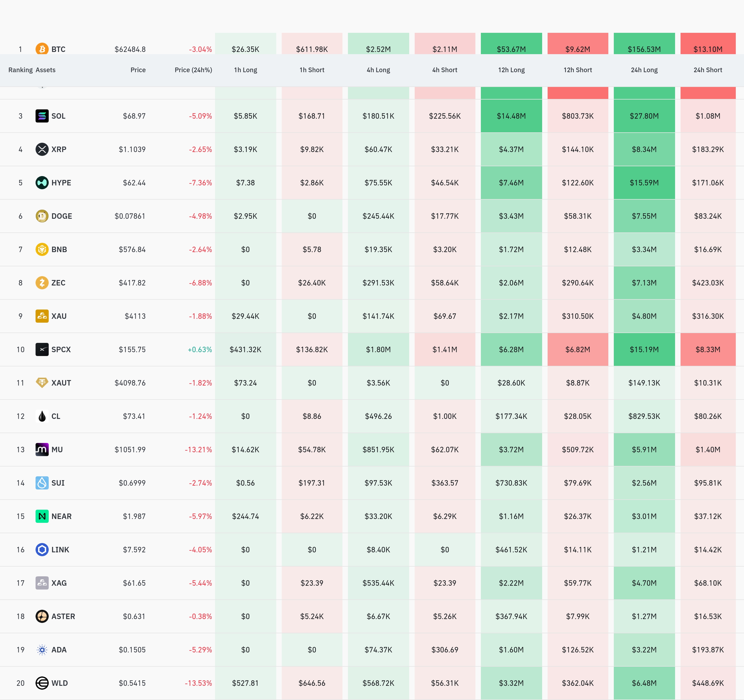Viewport: 744px width, 700px height.
Task: Click the ZEC Zcash icon
Action: point(42,282)
